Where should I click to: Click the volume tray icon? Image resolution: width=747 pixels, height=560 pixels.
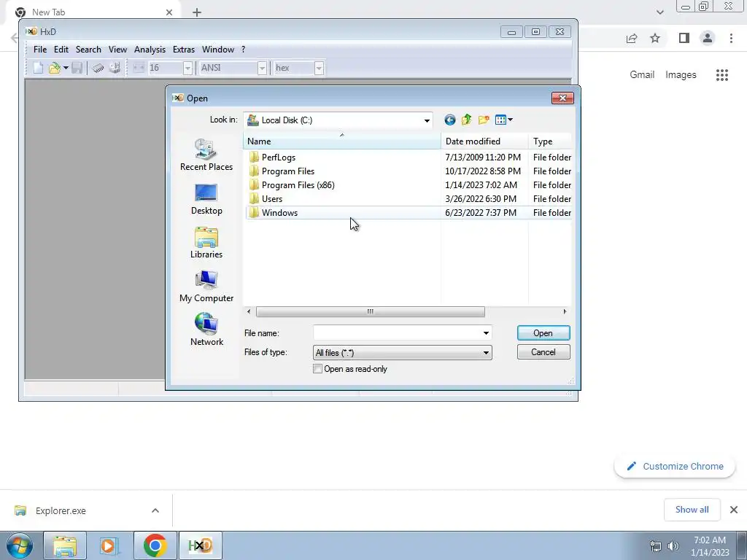[673, 545]
